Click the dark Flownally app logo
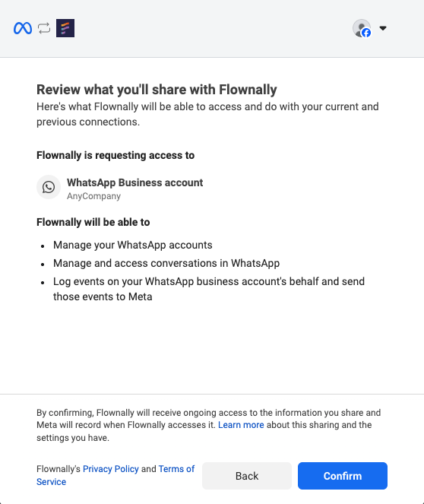 pos(65,28)
